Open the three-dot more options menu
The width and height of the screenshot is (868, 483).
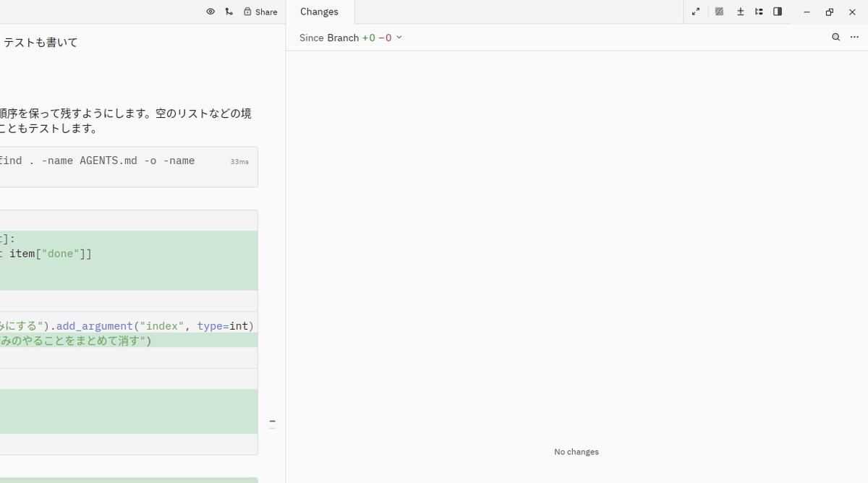pos(854,38)
